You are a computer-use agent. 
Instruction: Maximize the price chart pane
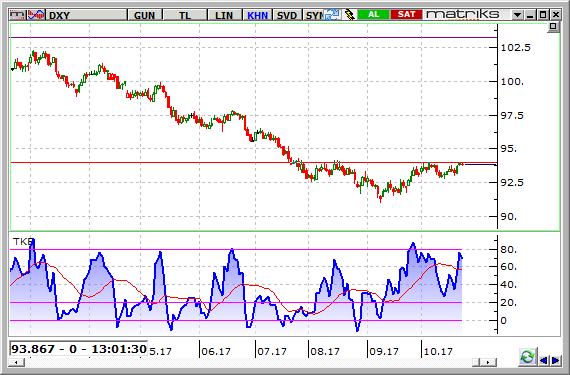(553, 26)
